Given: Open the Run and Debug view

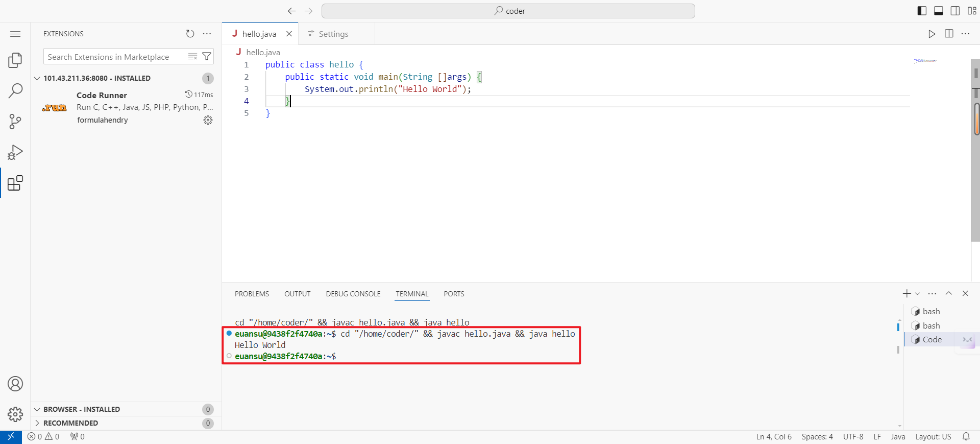Looking at the screenshot, I should [x=15, y=152].
